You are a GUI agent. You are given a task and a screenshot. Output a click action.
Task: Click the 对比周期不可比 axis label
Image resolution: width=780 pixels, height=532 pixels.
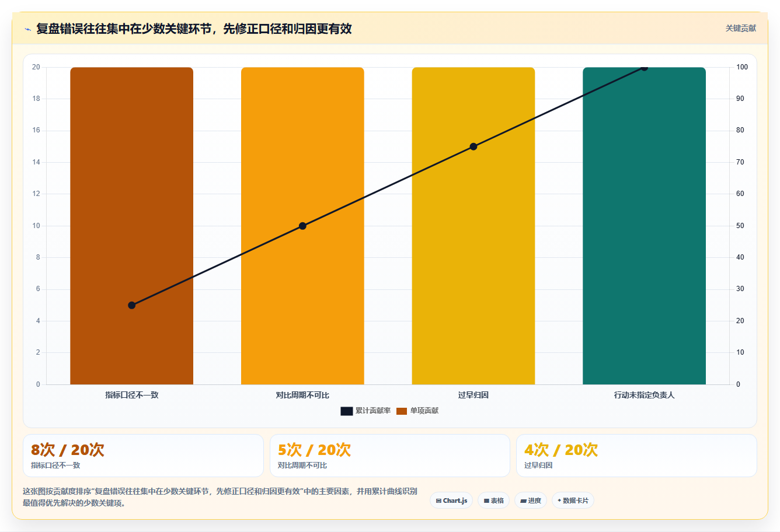[x=302, y=395]
